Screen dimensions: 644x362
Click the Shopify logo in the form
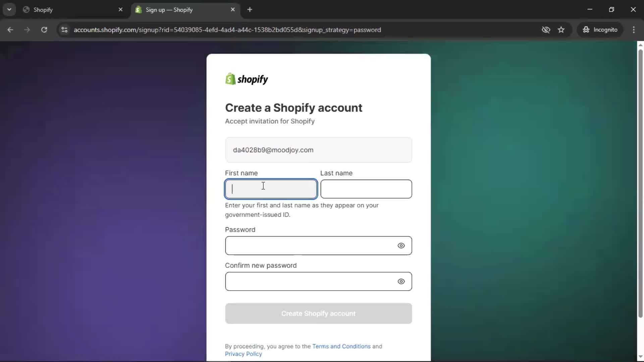click(247, 79)
